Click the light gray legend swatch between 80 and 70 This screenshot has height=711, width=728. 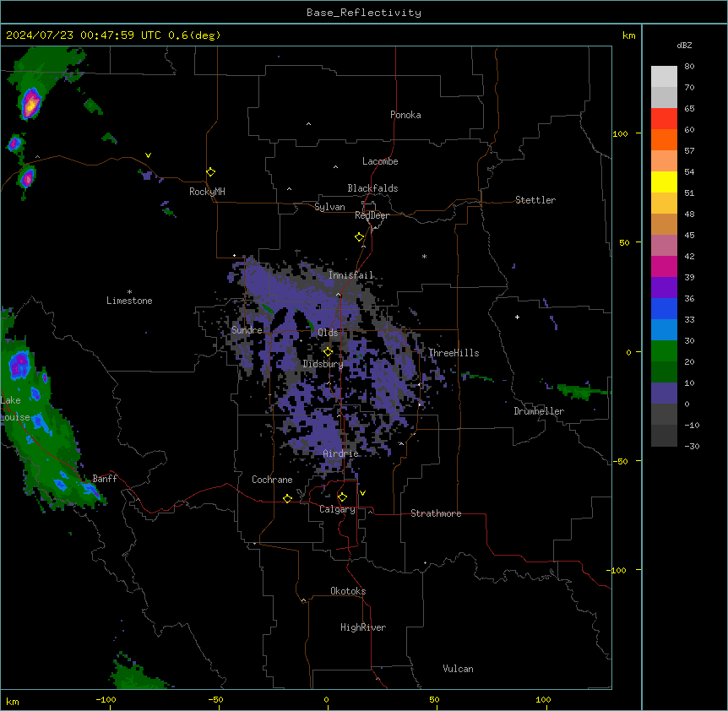tap(664, 76)
